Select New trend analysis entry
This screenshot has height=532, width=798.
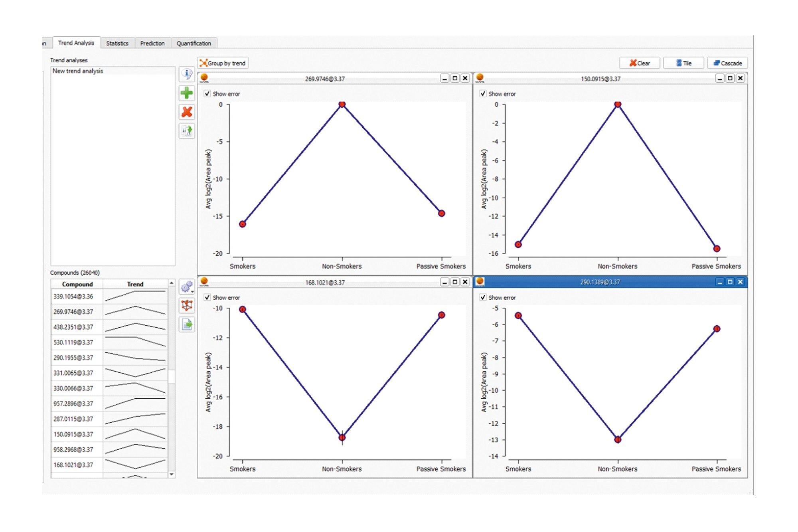pos(78,71)
